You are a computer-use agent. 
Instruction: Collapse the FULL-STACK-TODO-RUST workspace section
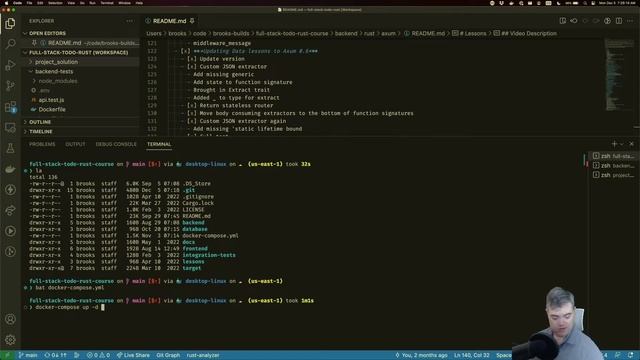25,52
